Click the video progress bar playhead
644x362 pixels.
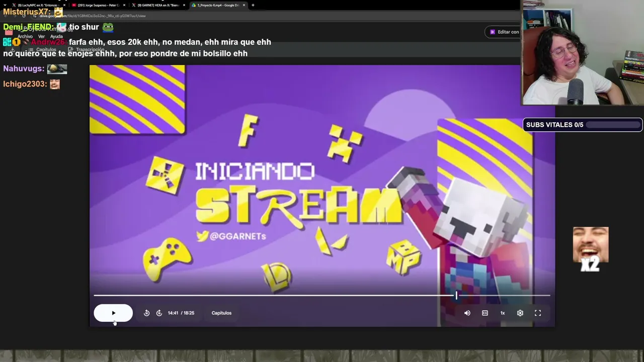coord(456,296)
